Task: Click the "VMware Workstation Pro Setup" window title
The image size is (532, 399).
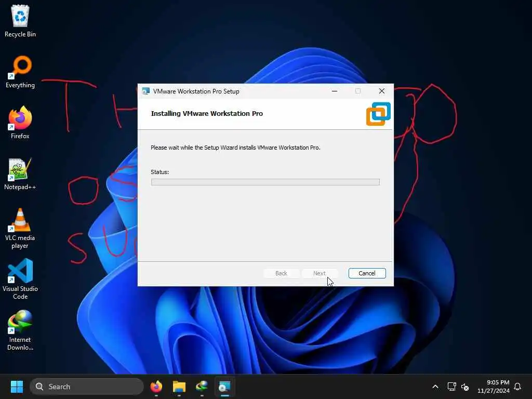Action: [196, 91]
